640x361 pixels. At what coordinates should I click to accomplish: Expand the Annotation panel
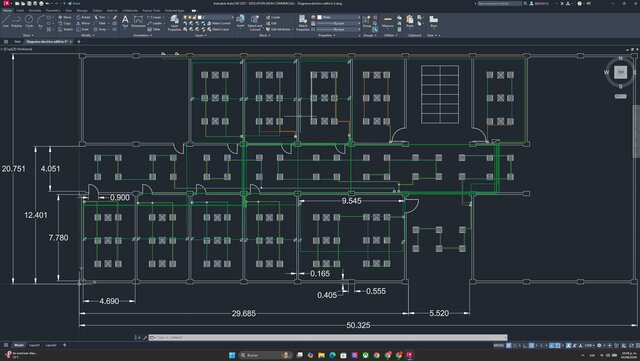point(142,36)
